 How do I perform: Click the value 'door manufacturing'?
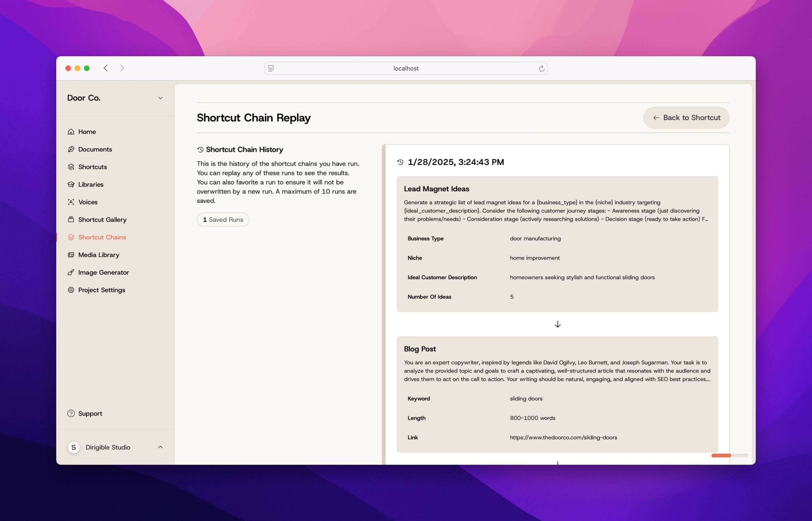(535, 239)
